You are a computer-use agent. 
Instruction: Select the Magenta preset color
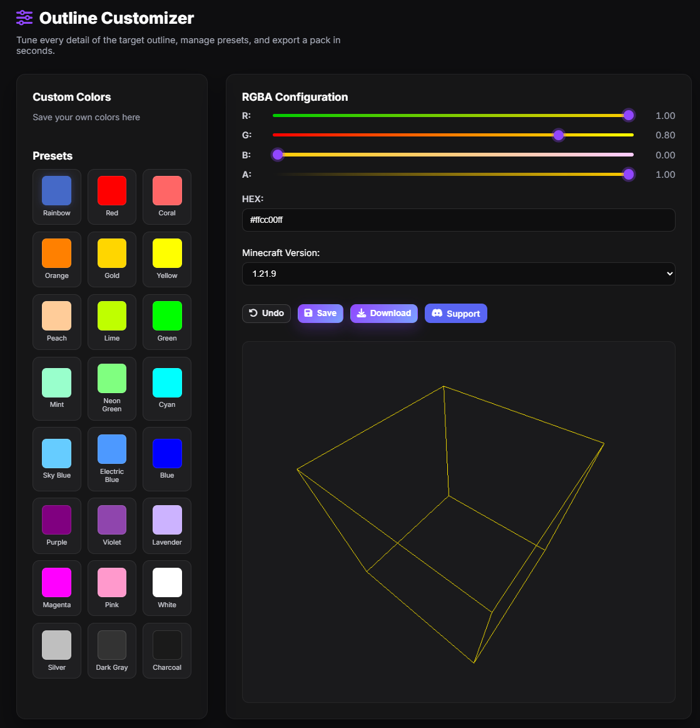pyautogui.click(x=57, y=583)
